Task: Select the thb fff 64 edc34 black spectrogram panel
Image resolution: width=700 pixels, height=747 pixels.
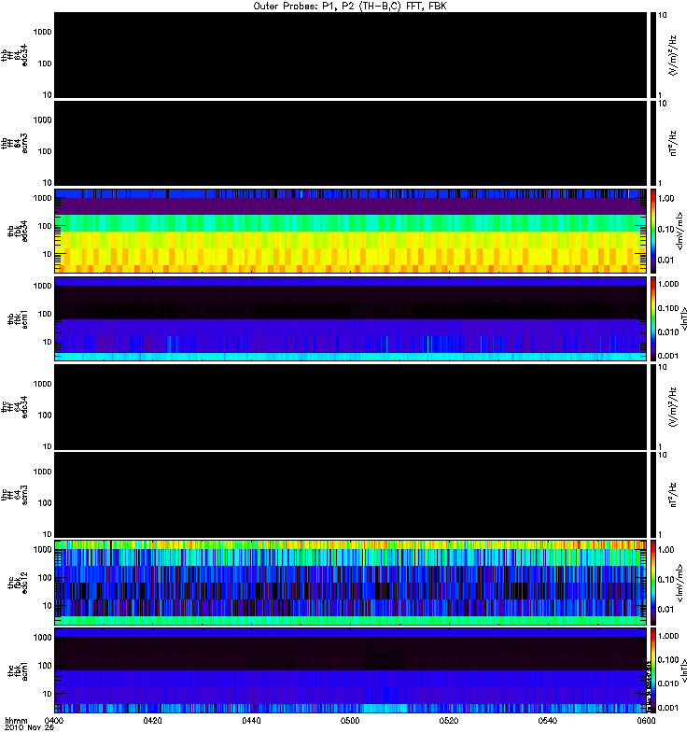Action: pyautogui.click(x=350, y=55)
